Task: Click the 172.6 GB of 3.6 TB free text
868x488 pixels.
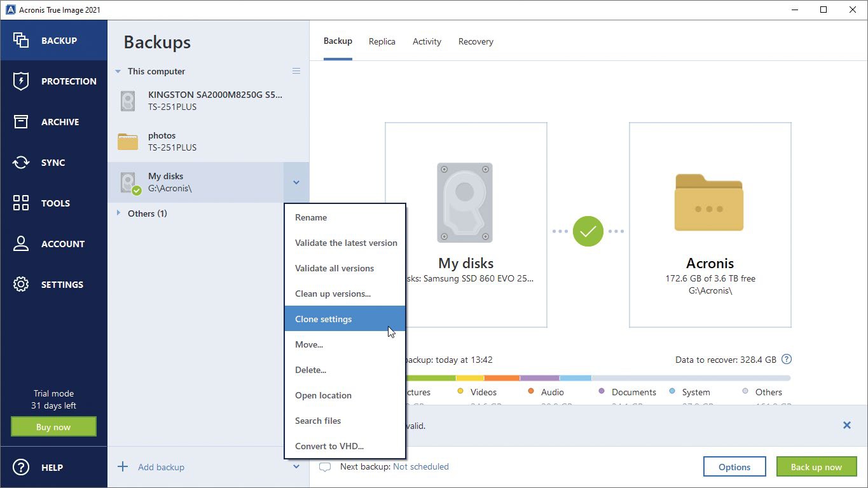Action: 710,278
